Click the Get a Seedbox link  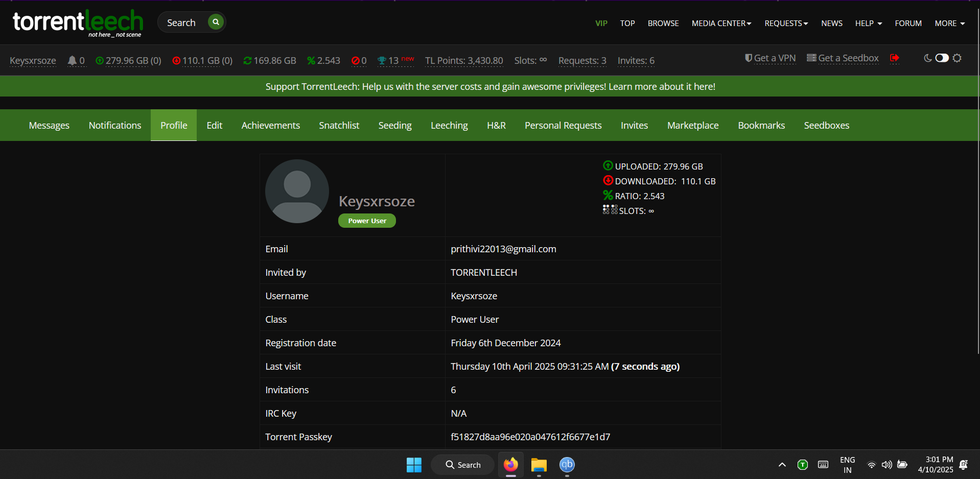843,58
